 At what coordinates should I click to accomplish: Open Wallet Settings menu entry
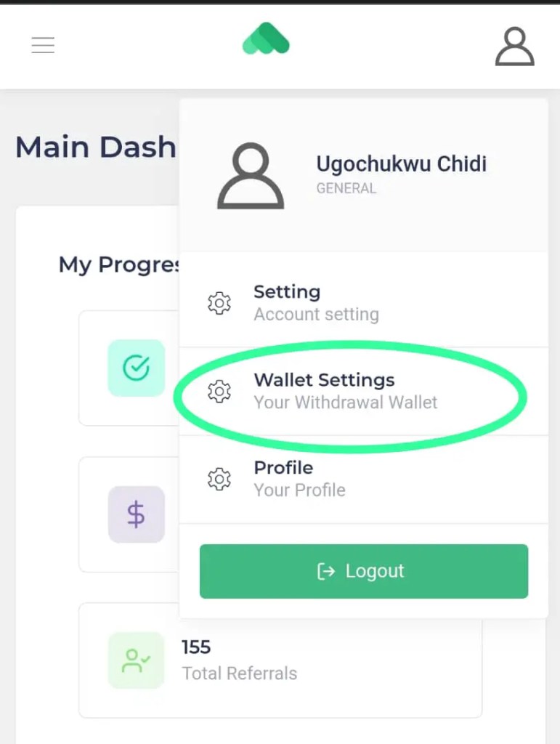pyautogui.click(x=364, y=391)
